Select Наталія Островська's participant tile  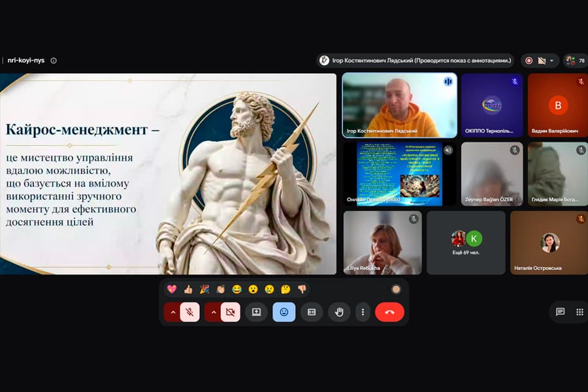(549, 242)
